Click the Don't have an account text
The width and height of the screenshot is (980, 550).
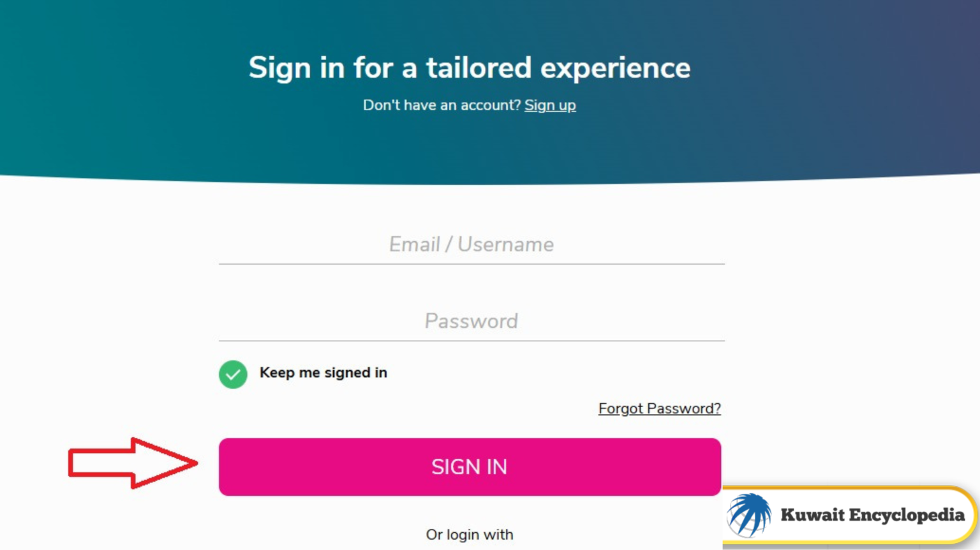442,105
